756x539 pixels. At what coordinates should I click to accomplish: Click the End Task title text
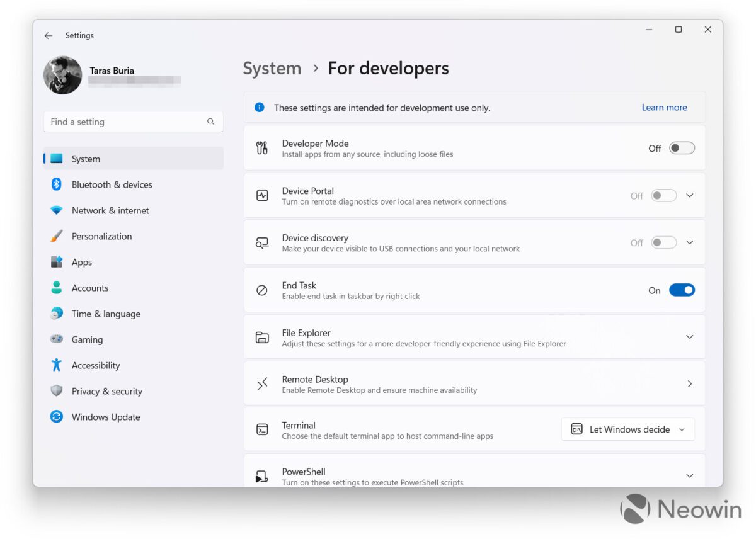[x=299, y=285]
